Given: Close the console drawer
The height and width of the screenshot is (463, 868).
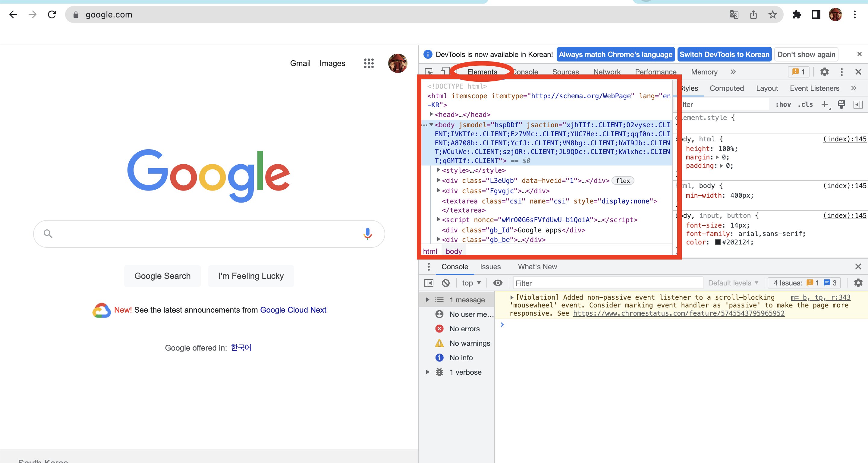Looking at the screenshot, I should coord(858,266).
